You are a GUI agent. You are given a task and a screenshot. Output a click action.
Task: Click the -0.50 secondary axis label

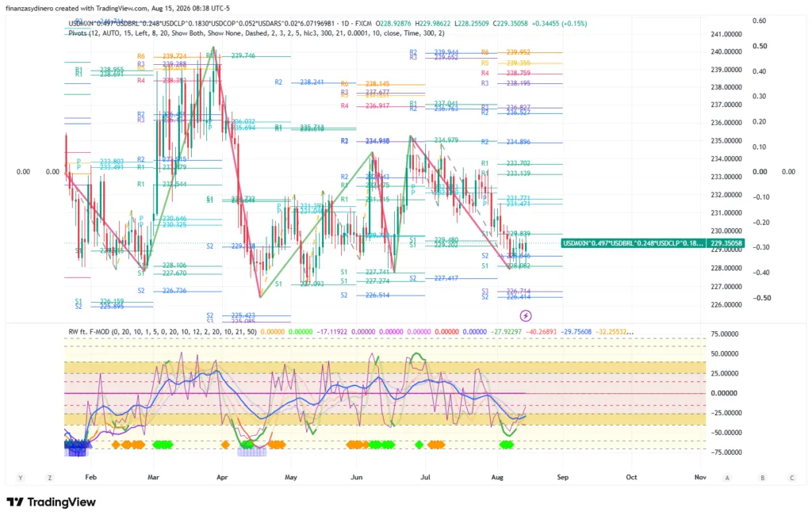760,298
